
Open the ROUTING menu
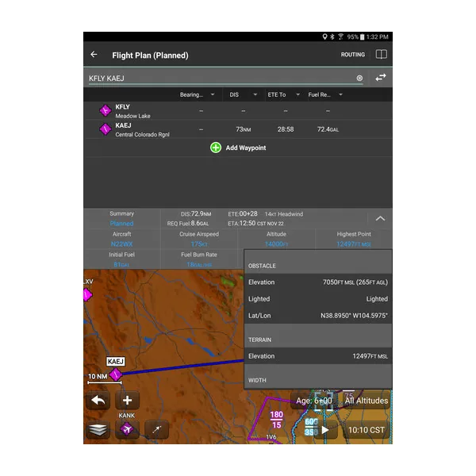[x=353, y=55]
